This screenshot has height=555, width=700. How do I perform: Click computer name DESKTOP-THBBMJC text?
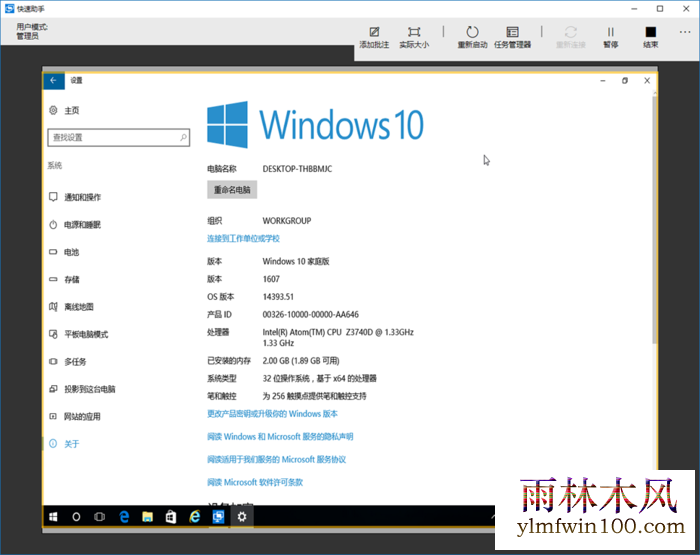pos(297,169)
